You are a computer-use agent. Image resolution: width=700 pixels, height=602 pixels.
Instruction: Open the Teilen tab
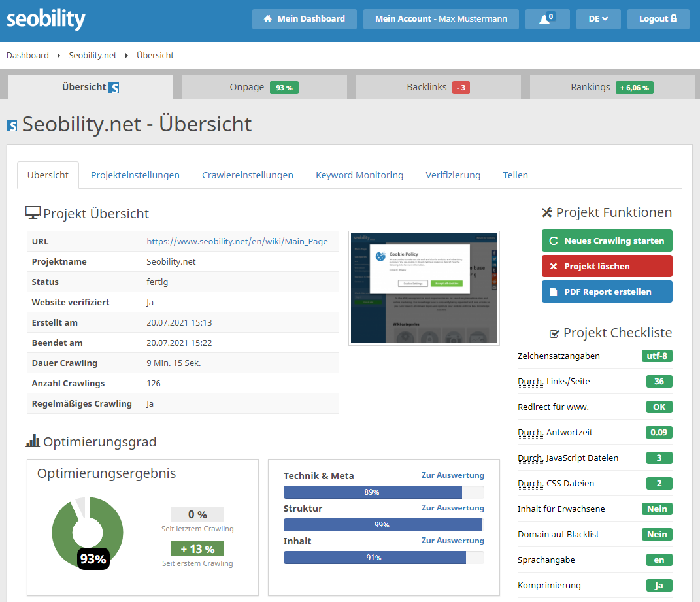[515, 175]
